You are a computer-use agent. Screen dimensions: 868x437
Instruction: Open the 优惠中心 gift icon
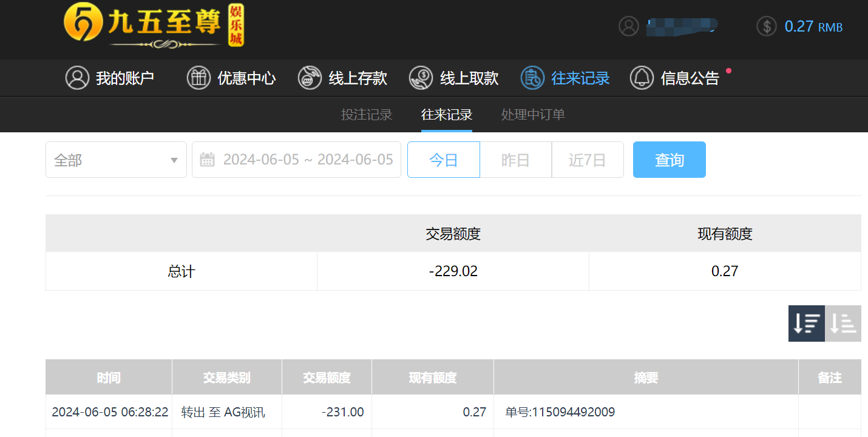tap(198, 78)
